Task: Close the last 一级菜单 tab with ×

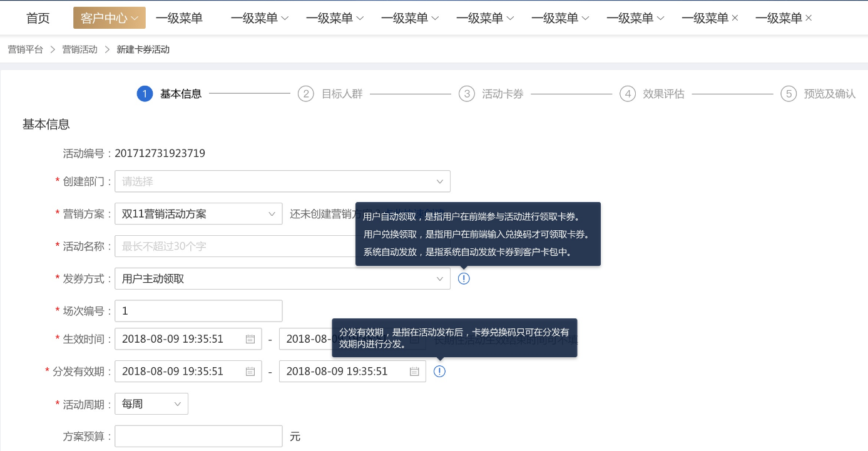Action: (x=809, y=18)
